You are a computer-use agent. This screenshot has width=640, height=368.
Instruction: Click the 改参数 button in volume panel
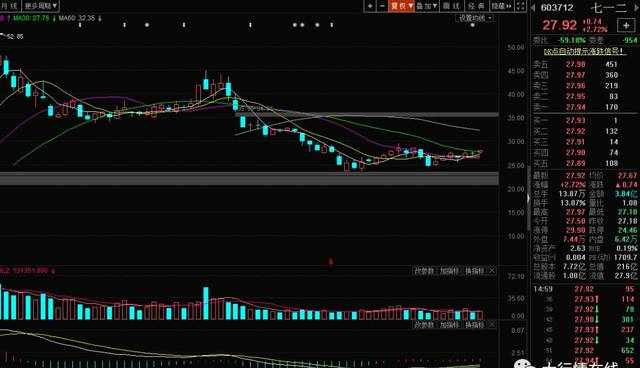tap(424, 270)
